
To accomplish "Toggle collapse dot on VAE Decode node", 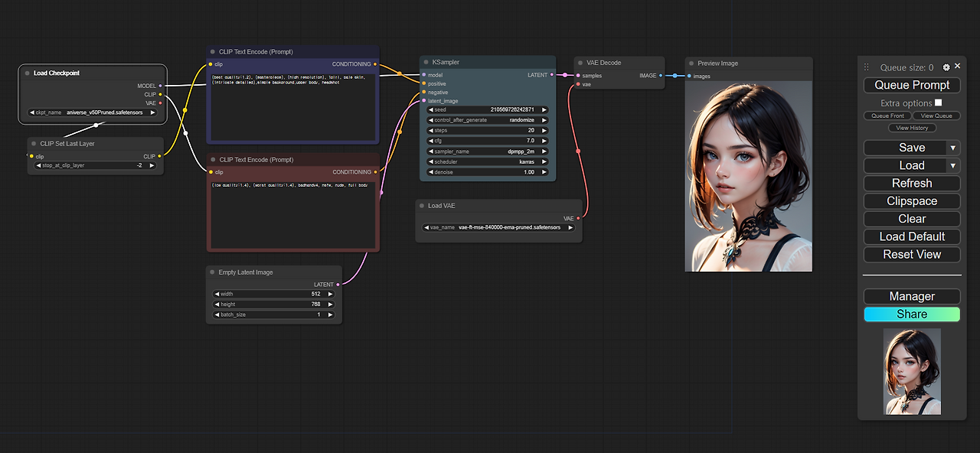I will tap(580, 63).
